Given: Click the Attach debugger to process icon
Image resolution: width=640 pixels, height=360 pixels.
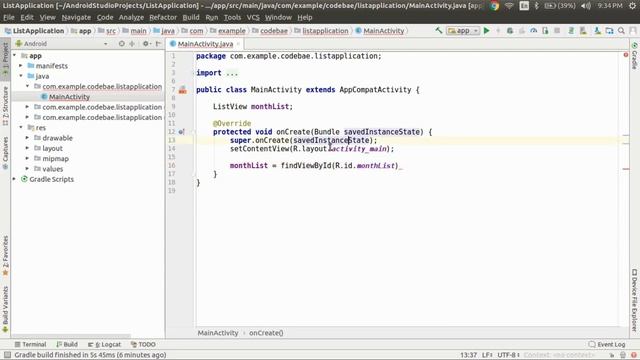Looking at the screenshot, I should tap(545, 31).
